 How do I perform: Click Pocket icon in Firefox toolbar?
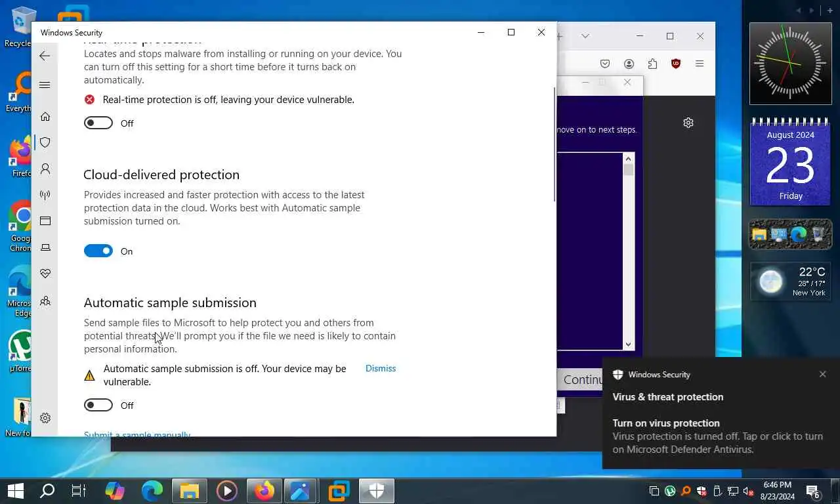coord(605,64)
